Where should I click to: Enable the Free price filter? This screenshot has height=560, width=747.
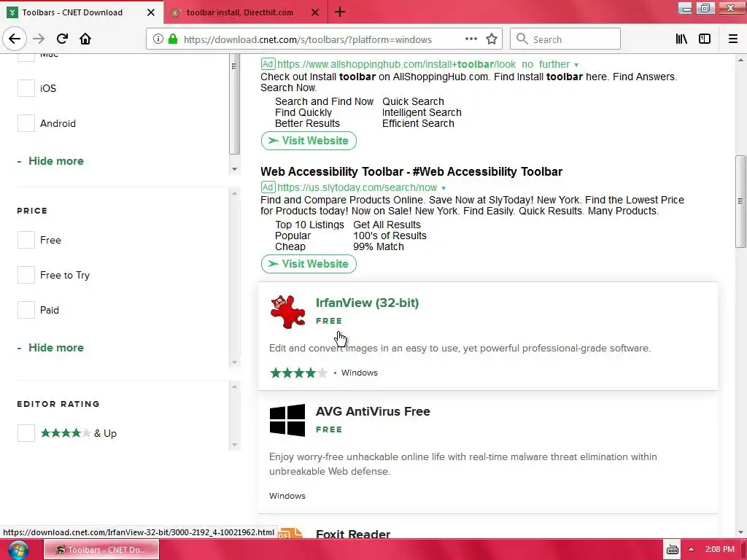[x=26, y=240]
